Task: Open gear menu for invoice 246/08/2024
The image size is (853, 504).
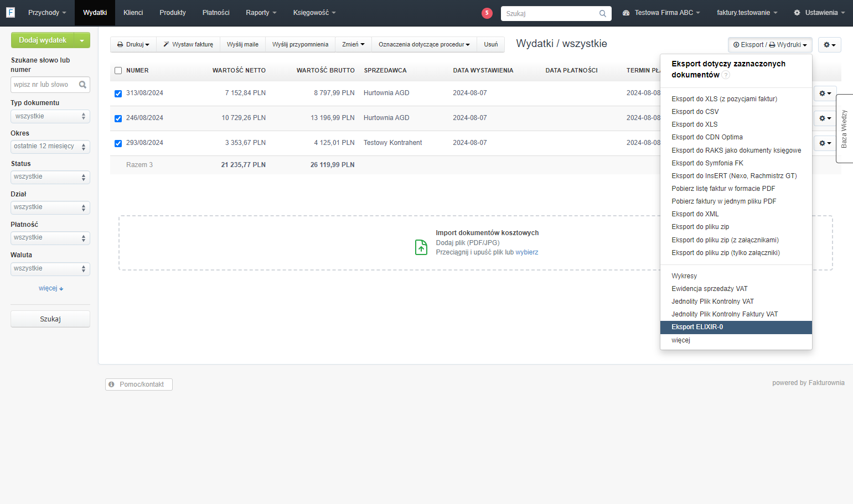Action: pyautogui.click(x=825, y=118)
